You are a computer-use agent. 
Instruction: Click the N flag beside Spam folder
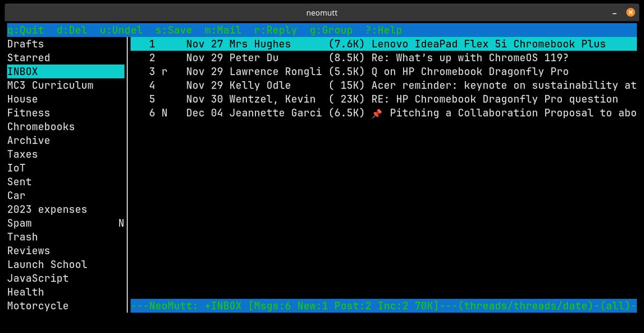[x=121, y=223]
